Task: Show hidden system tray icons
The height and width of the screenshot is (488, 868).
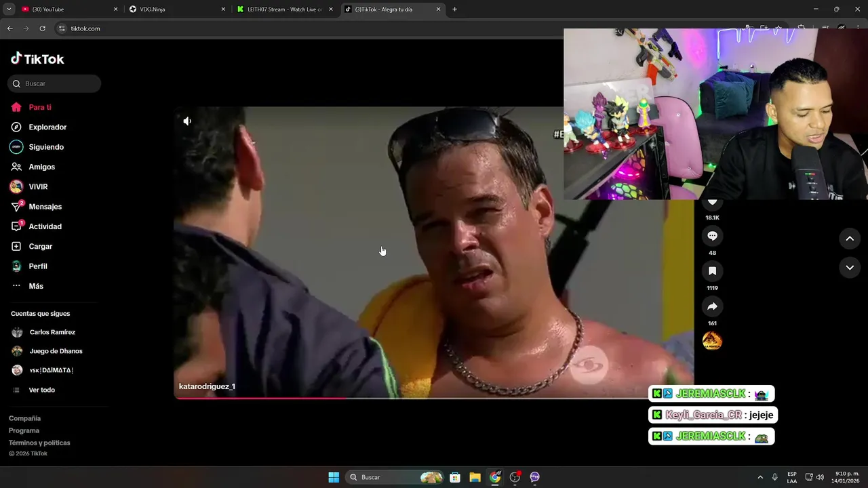Action: click(x=760, y=477)
